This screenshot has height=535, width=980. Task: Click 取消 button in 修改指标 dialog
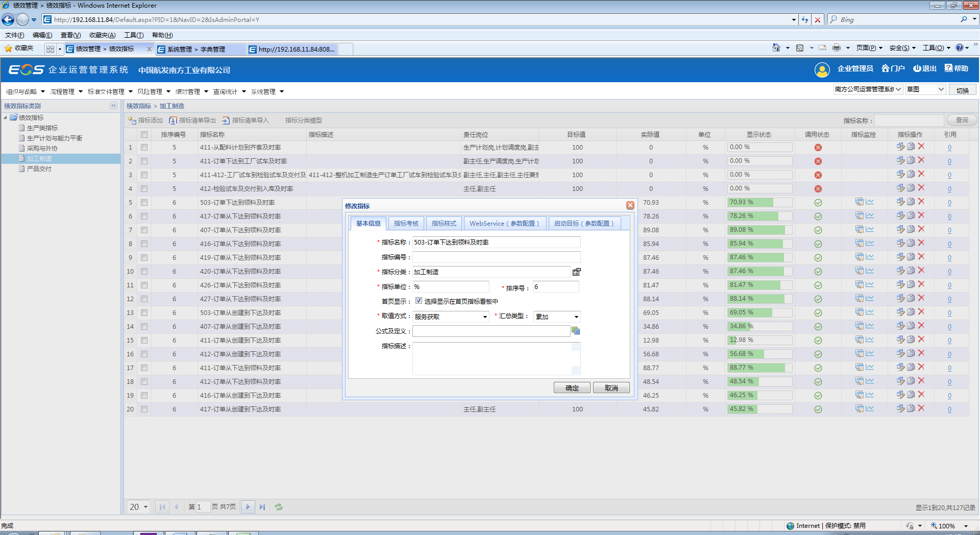pos(611,388)
